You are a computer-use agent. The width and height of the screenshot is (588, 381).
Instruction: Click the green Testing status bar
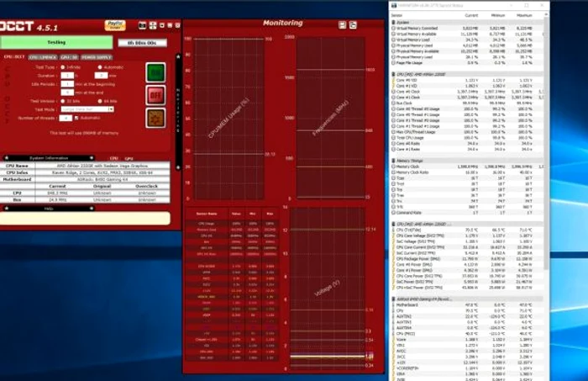(x=56, y=42)
